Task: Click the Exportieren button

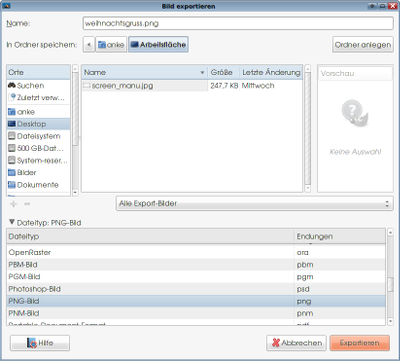Action: click(360, 343)
